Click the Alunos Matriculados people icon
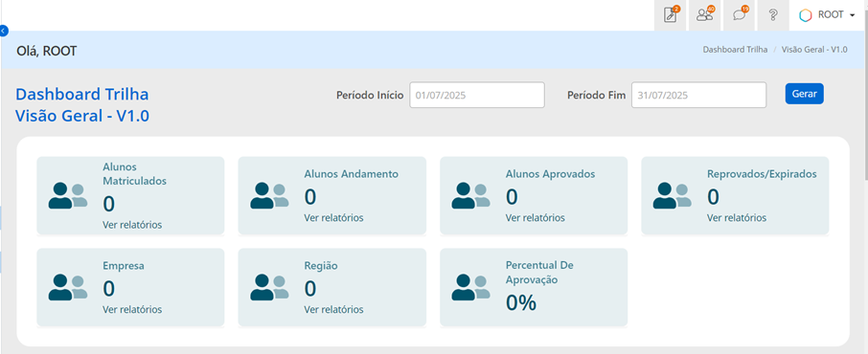Screen dimensions: 868x354 pyautogui.click(x=68, y=196)
